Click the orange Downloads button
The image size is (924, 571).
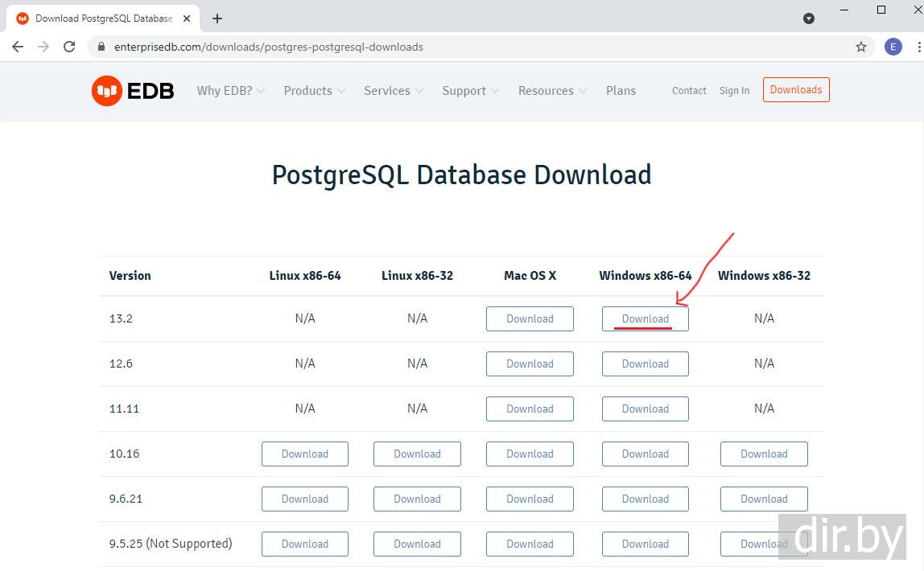tap(795, 90)
